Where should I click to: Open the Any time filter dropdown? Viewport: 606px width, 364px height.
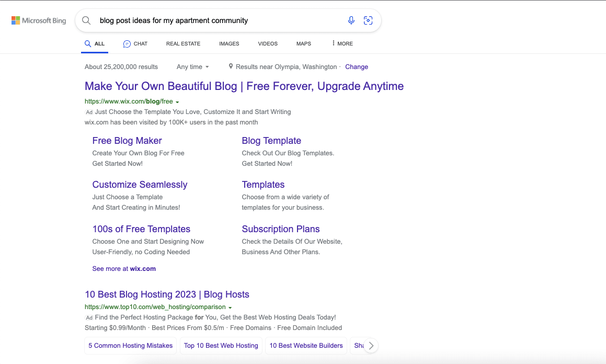193,67
